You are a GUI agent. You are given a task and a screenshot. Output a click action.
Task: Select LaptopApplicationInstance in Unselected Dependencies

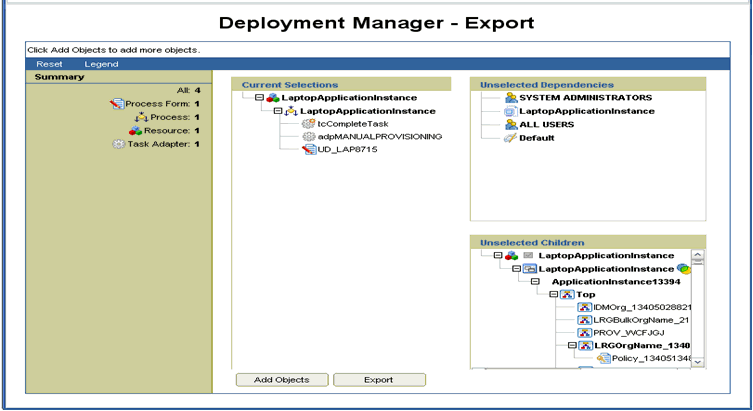tap(587, 111)
